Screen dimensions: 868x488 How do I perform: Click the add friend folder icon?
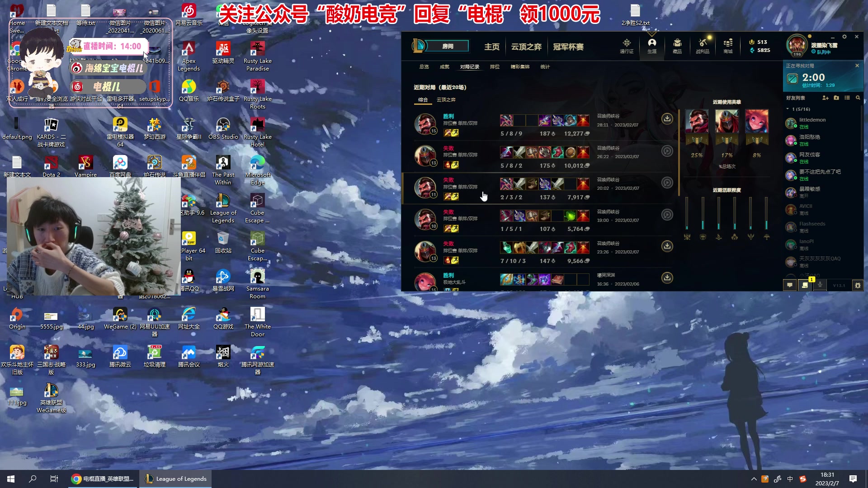point(836,98)
